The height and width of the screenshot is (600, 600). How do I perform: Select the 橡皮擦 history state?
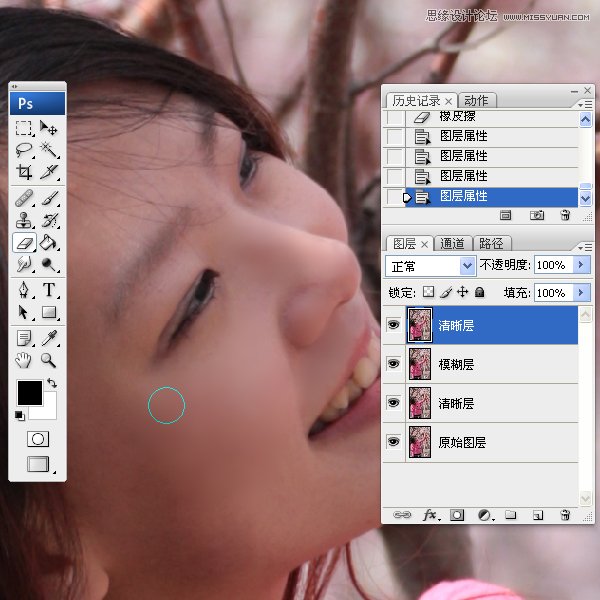[492, 117]
